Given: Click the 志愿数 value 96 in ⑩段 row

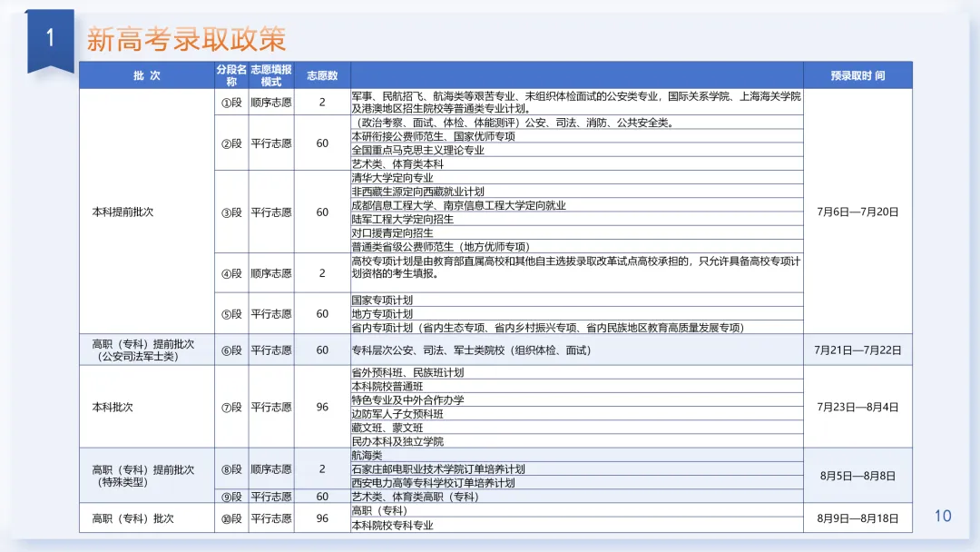Looking at the screenshot, I should click(x=322, y=518).
